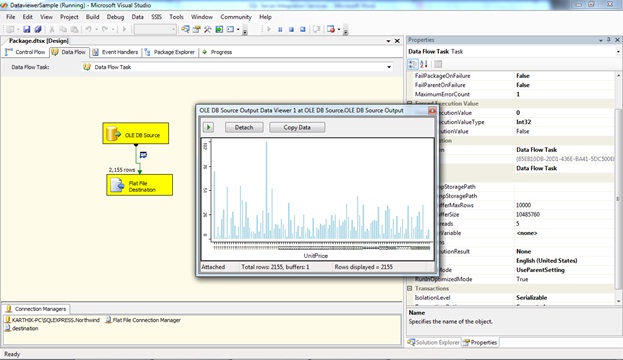Click the Continue play icon in debug toolbar
This screenshot has width=623, height=360.
click(x=269, y=29)
